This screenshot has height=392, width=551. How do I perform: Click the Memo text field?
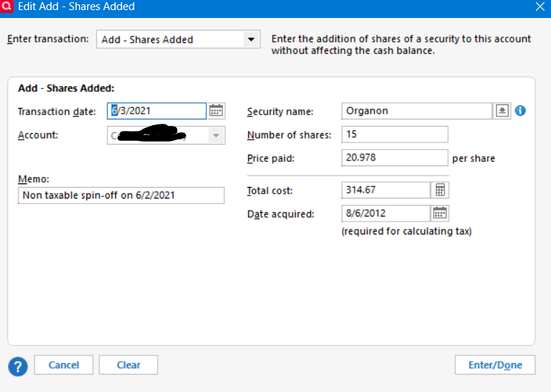[x=122, y=196]
